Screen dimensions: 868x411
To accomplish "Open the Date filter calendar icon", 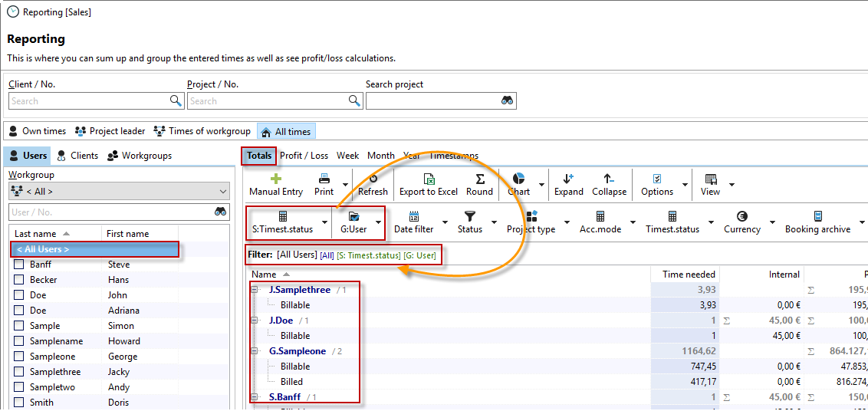I will tap(413, 217).
